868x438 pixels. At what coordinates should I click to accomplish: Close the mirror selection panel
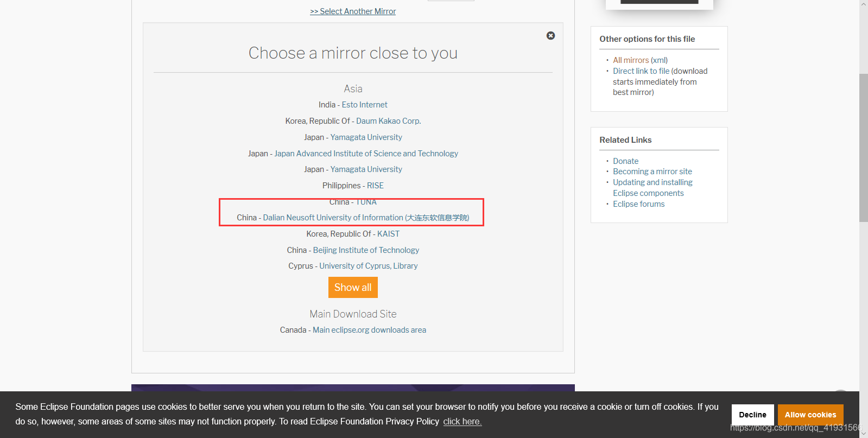point(550,36)
